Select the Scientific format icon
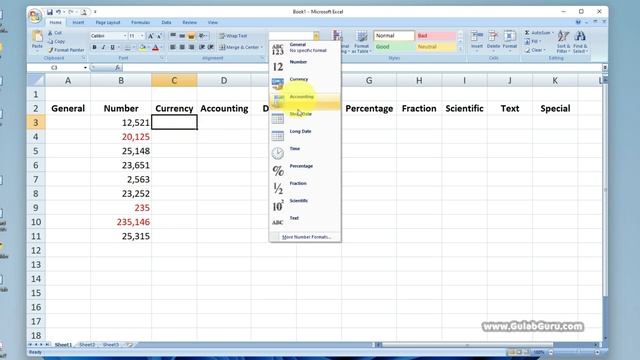This screenshot has width=640, height=360. [x=278, y=206]
